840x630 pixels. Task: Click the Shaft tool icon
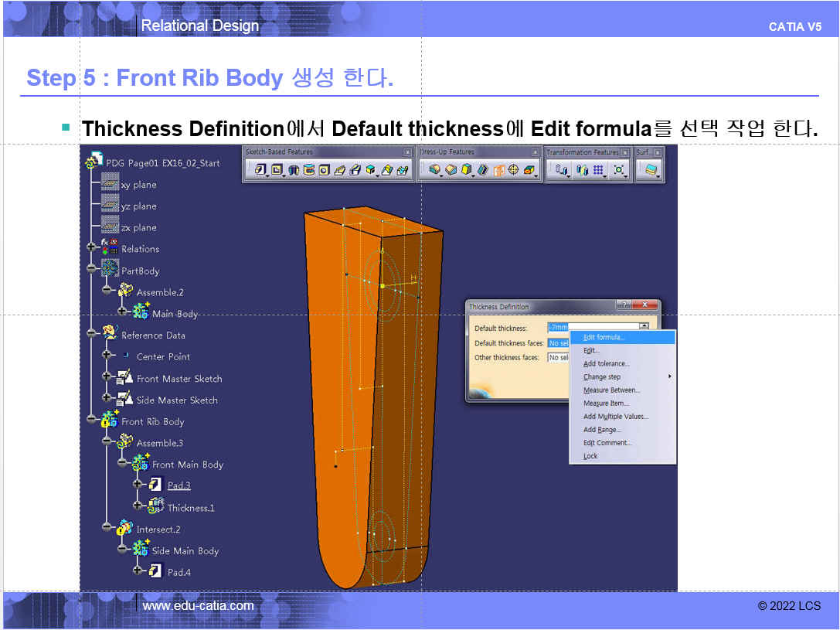click(294, 170)
